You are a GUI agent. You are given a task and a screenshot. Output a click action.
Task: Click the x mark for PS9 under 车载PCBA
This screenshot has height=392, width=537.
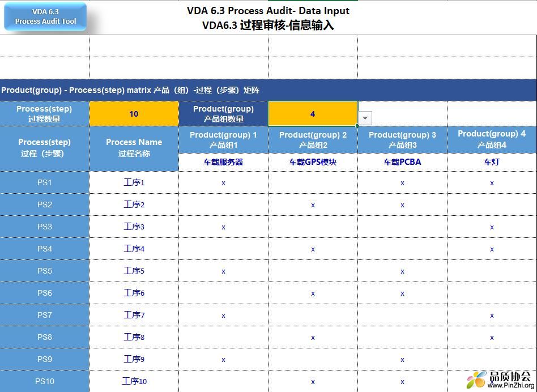pos(402,360)
